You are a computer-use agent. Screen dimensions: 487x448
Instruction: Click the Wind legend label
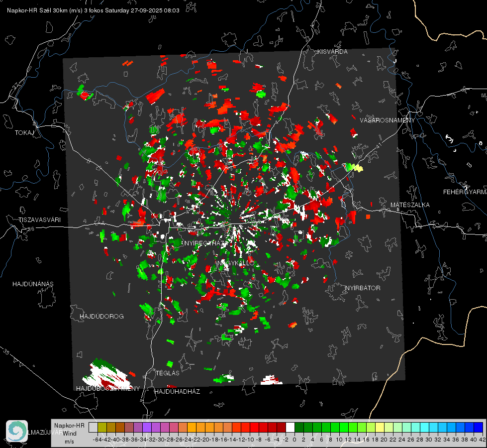tap(70, 434)
